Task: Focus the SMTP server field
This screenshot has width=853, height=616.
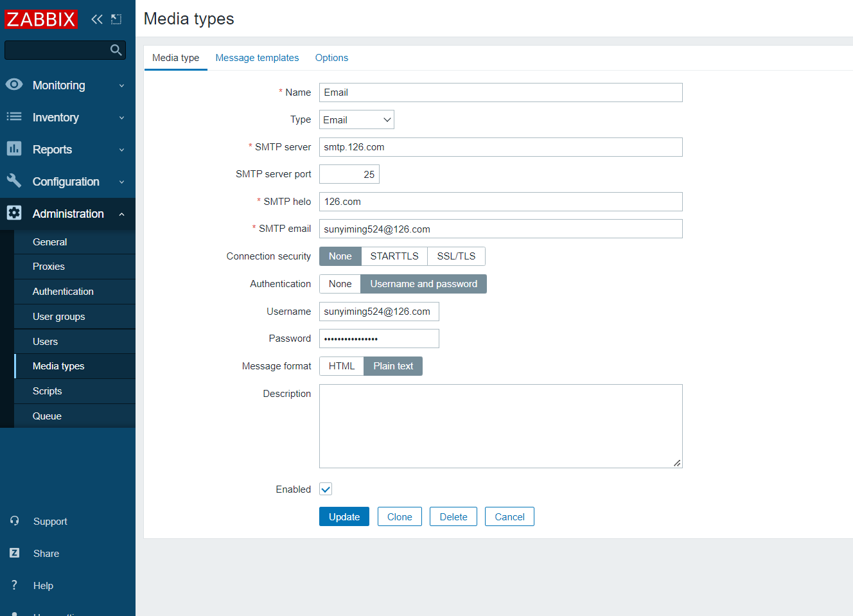Action: [x=501, y=147]
